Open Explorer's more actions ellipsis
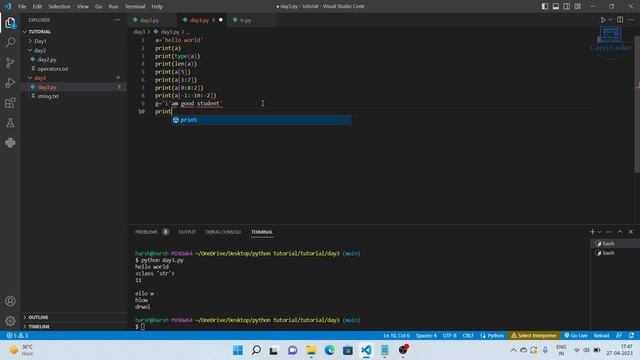This screenshot has width=640, height=360. coord(118,20)
